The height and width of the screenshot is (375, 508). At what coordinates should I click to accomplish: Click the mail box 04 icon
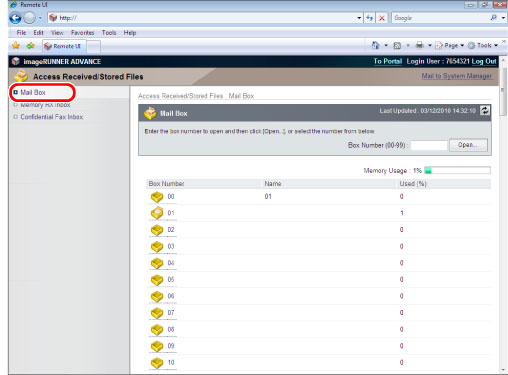(x=157, y=263)
